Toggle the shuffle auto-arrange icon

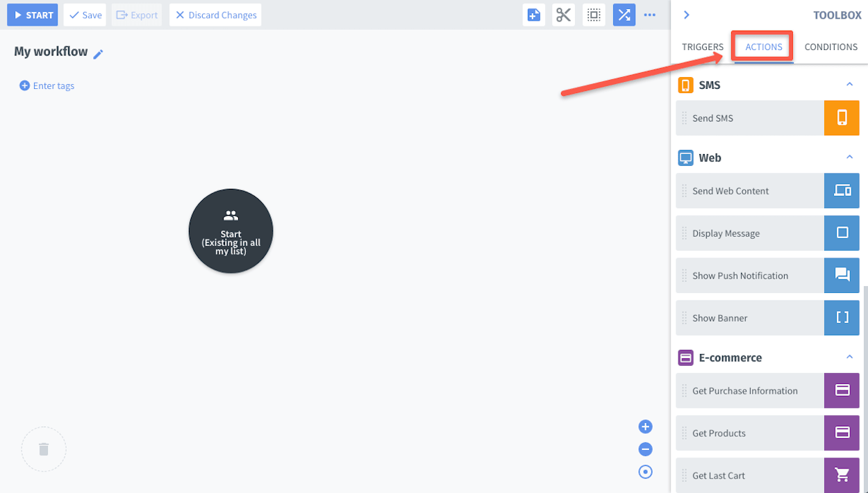(624, 15)
